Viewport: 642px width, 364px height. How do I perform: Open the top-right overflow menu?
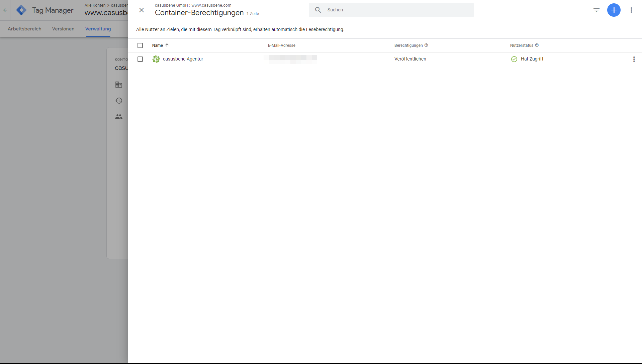(x=631, y=10)
